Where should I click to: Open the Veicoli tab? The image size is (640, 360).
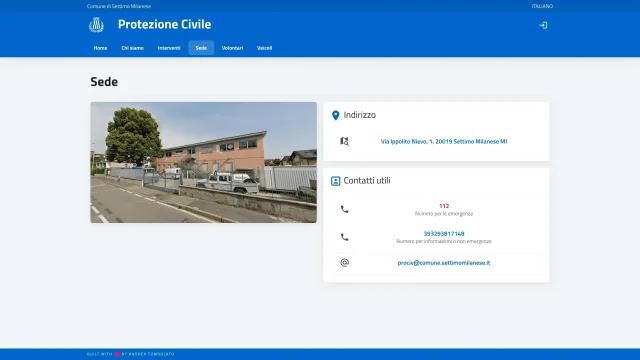pos(264,48)
